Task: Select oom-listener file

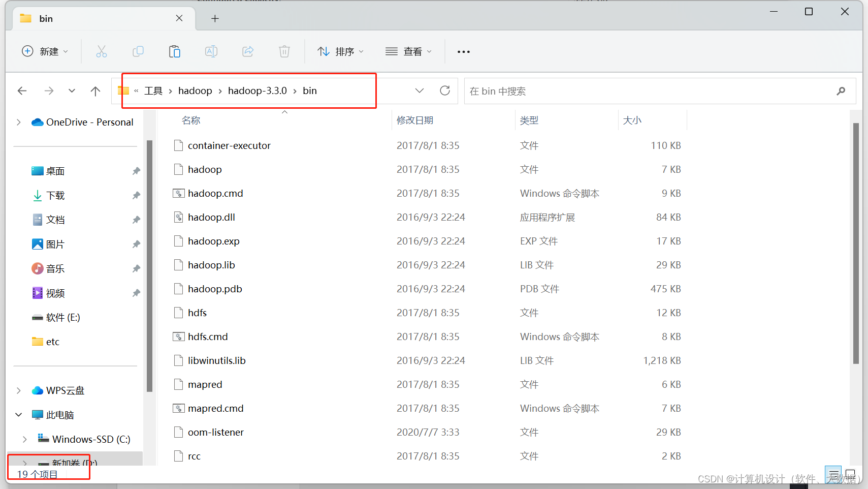Action: pyautogui.click(x=215, y=432)
